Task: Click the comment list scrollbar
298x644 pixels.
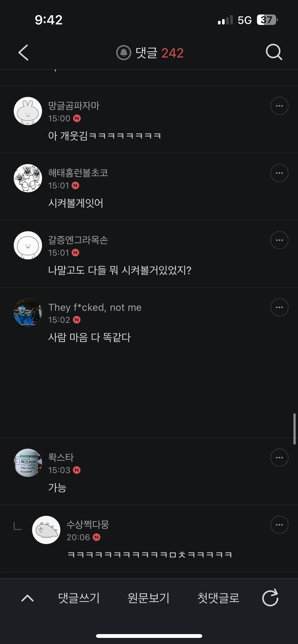Action: pyautogui.click(x=294, y=429)
